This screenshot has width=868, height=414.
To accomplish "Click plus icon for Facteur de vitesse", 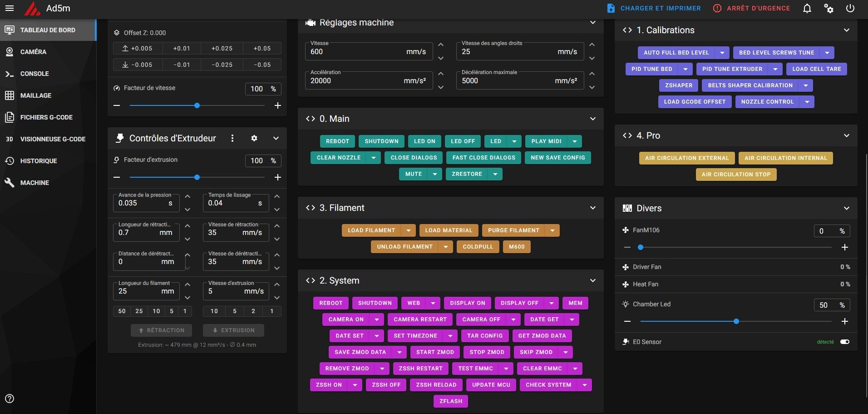I will tap(278, 105).
